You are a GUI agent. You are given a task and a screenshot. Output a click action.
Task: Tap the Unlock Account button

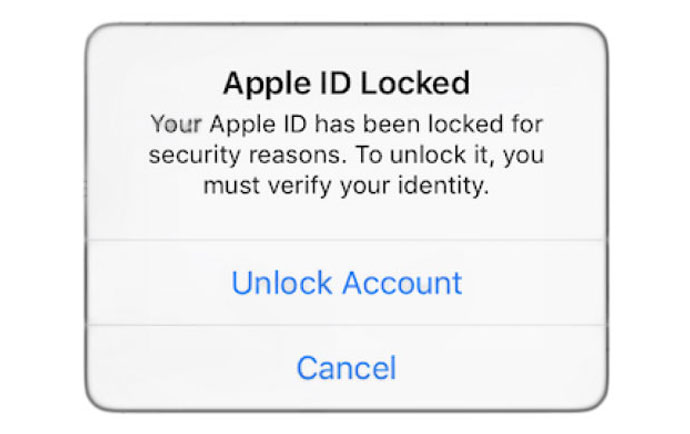tap(346, 283)
